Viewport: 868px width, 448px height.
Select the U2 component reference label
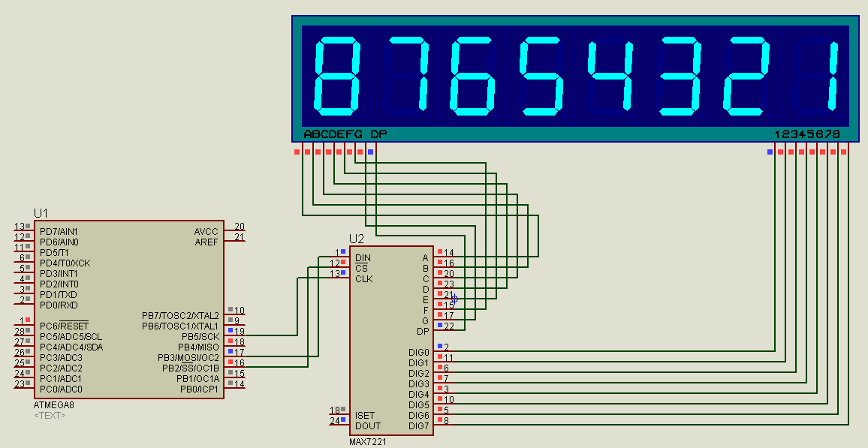pyautogui.click(x=357, y=239)
